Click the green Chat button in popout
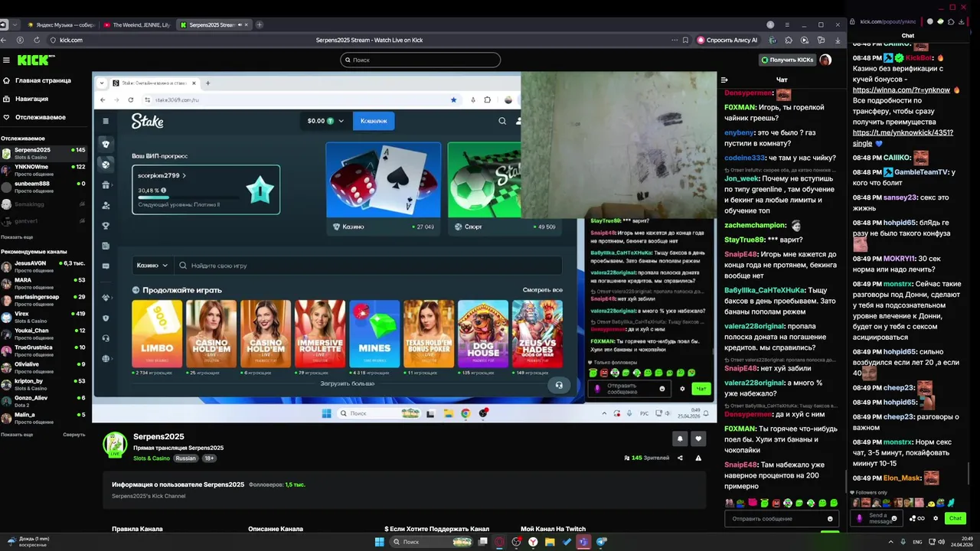The width and height of the screenshot is (980, 551). click(955, 518)
